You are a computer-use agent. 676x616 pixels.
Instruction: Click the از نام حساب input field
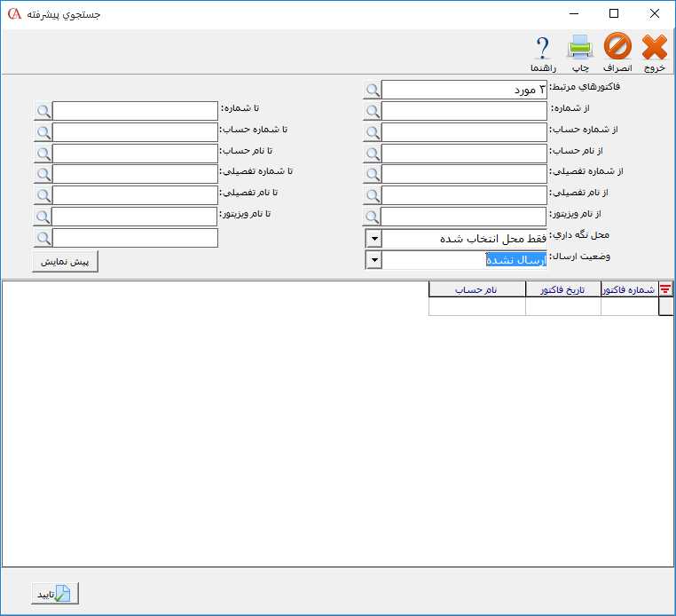[x=464, y=154]
